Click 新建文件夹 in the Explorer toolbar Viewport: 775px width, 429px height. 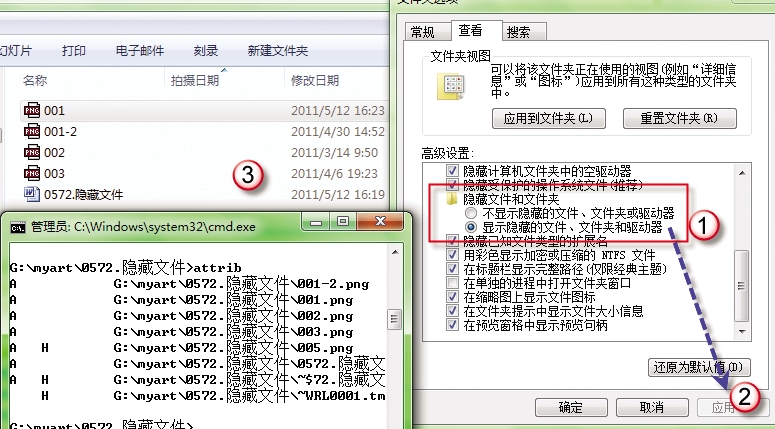click(x=278, y=50)
